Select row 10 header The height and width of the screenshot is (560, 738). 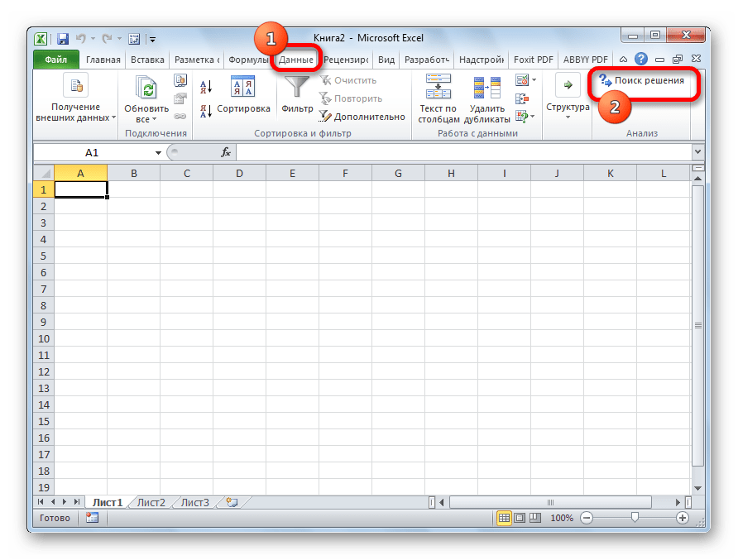click(44, 339)
